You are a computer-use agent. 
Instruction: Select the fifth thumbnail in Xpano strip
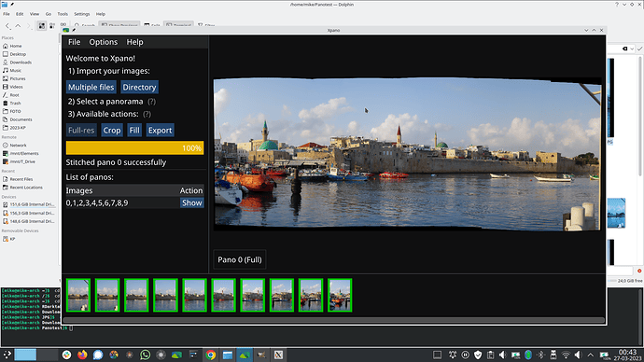point(194,295)
